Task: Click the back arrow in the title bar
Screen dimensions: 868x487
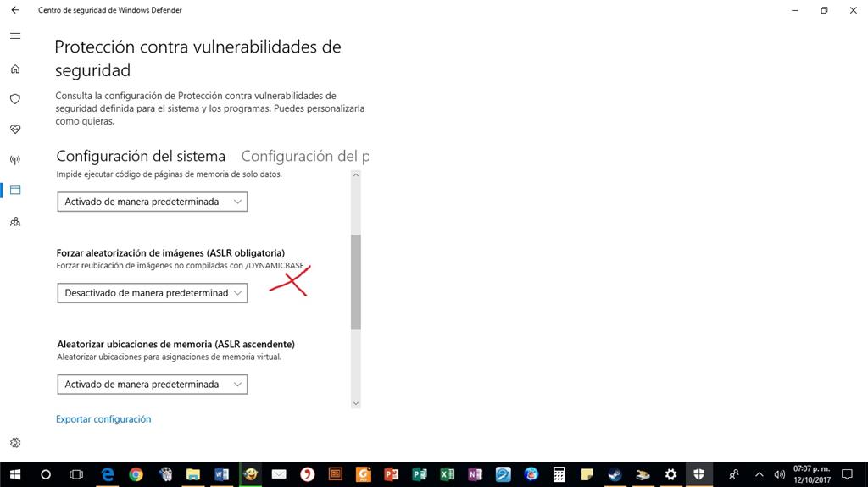Action: pyautogui.click(x=15, y=10)
